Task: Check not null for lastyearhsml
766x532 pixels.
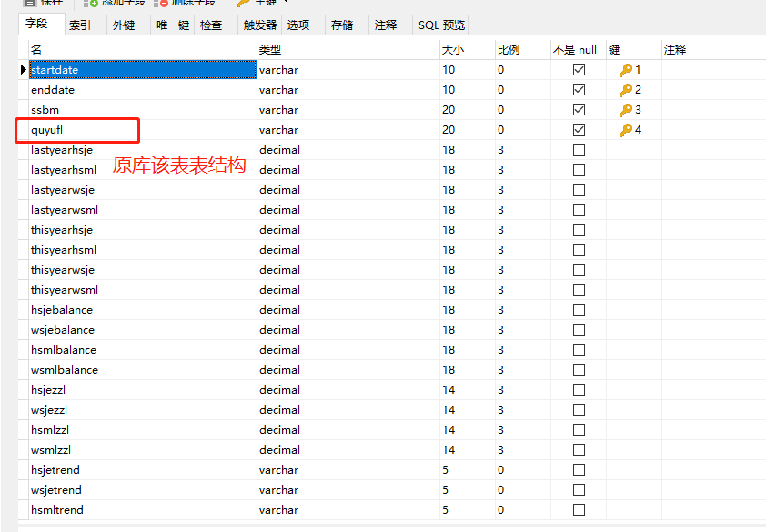Action: point(579,170)
